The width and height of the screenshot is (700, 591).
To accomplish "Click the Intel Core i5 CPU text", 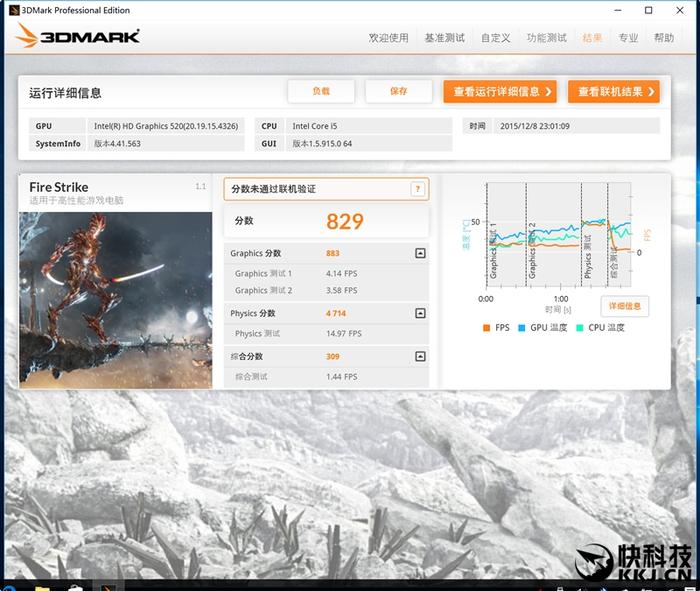I will pos(315,126).
